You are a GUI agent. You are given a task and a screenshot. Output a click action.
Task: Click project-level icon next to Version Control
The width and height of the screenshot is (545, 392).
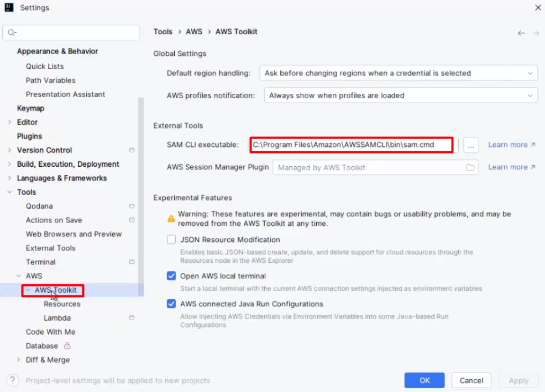(x=132, y=150)
